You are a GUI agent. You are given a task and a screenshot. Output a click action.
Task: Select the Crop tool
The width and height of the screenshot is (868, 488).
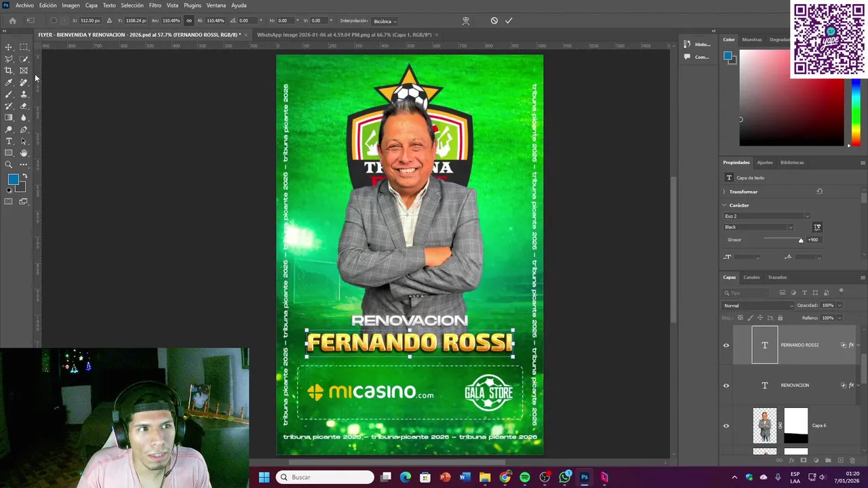tap(9, 70)
